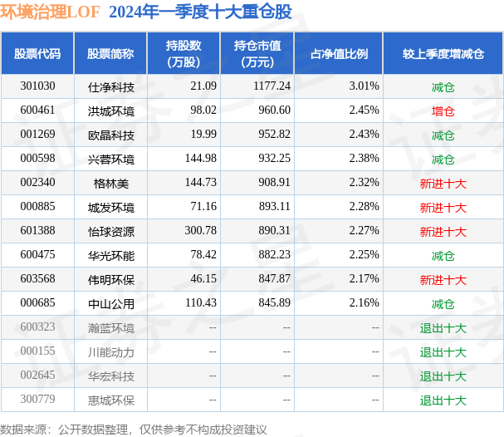Click holding value 908.91
The height and width of the screenshot is (437, 504).
(275, 182)
